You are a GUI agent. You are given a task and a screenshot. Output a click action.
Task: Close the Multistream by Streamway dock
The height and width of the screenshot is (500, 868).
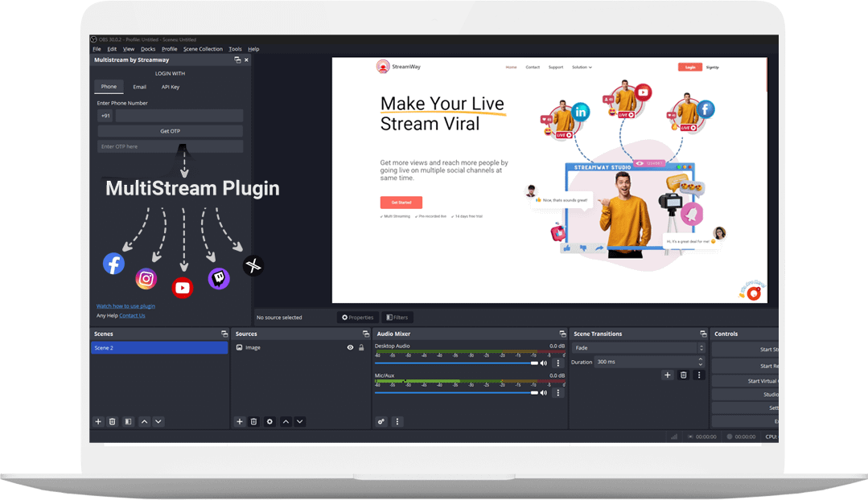246,59
